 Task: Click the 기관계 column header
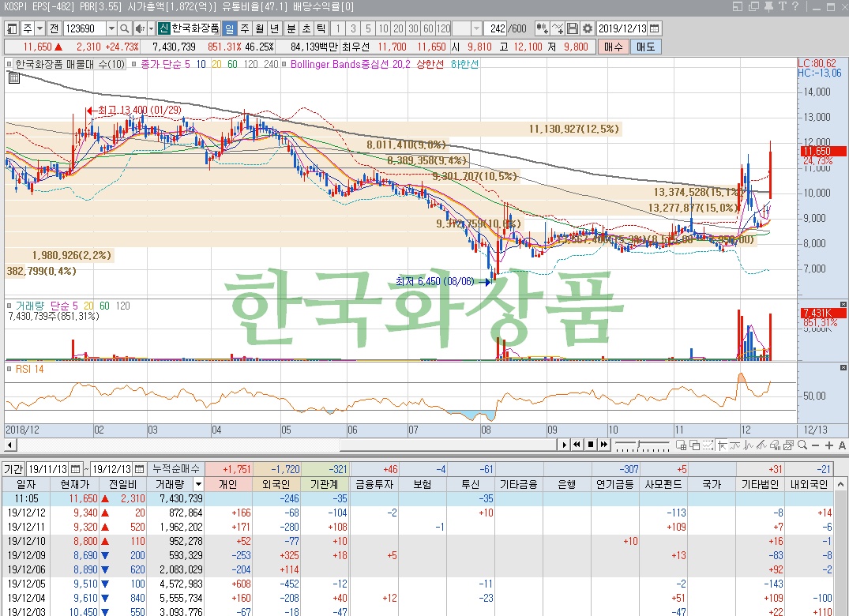pos(325,484)
